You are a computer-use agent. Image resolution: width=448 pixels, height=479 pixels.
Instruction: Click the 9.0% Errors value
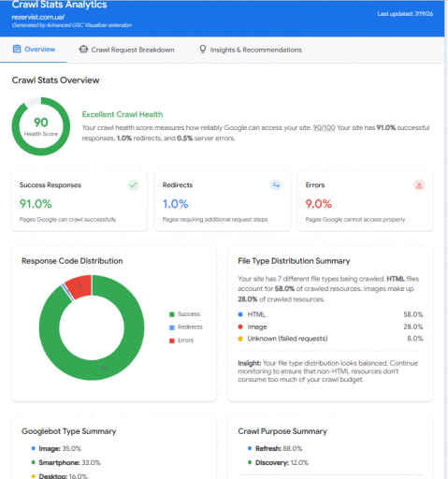[x=319, y=204]
